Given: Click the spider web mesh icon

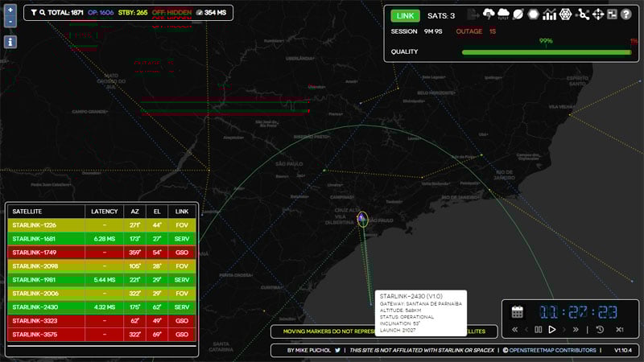Looking at the screenshot, I should (566, 14).
